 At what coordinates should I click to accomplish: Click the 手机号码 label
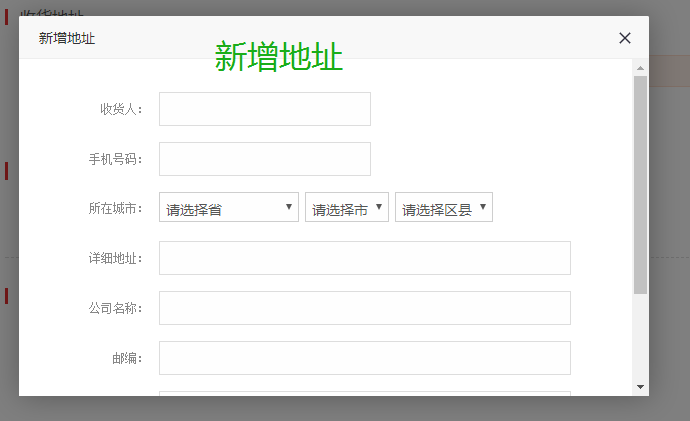(115, 159)
